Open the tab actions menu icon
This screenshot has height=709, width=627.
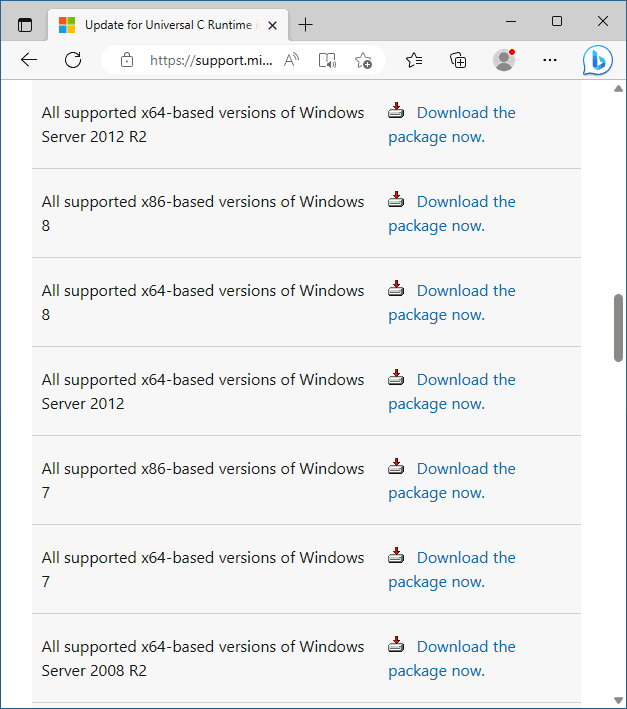click(25, 25)
